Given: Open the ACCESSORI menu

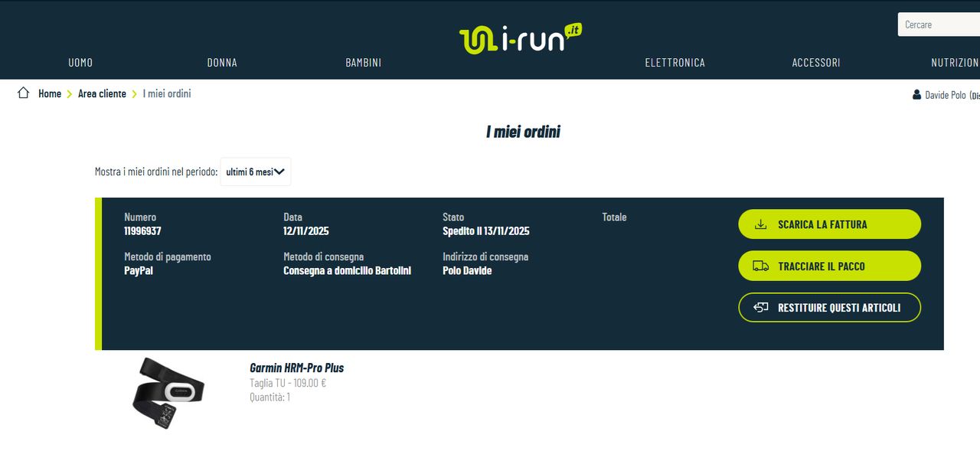Looking at the screenshot, I should [x=816, y=63].
